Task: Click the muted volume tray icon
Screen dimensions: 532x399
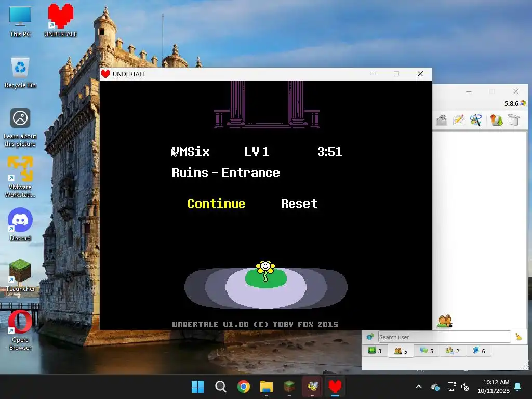Action: 465,387
